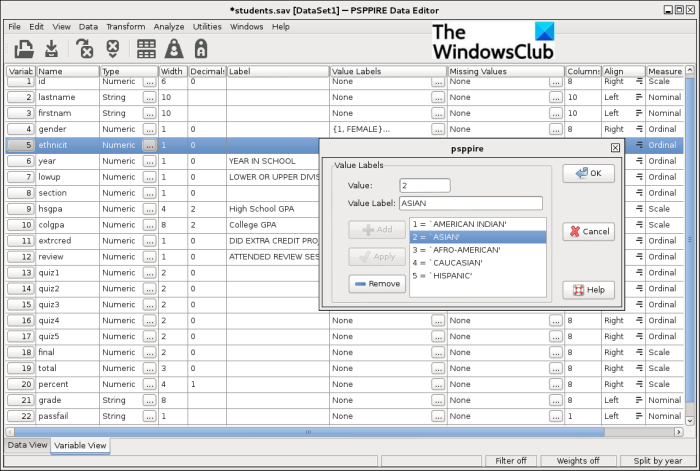Screen dimensions: 700x471
Task: Click the Value input field containing 2
Action: pyautogui.click(x=425, y=185)
